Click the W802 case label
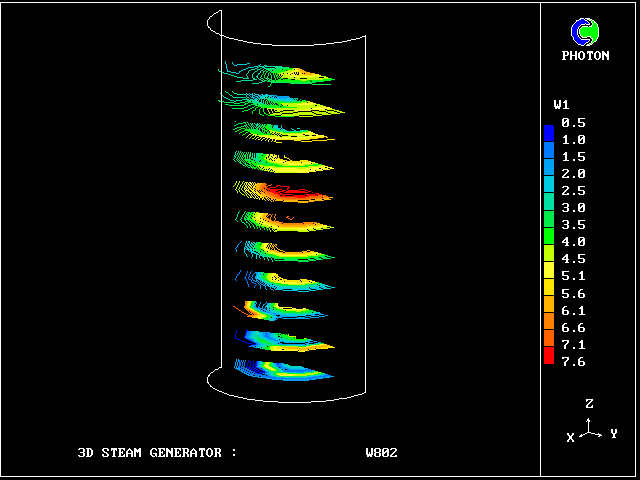The image size is (640, 480). point(381,453)
